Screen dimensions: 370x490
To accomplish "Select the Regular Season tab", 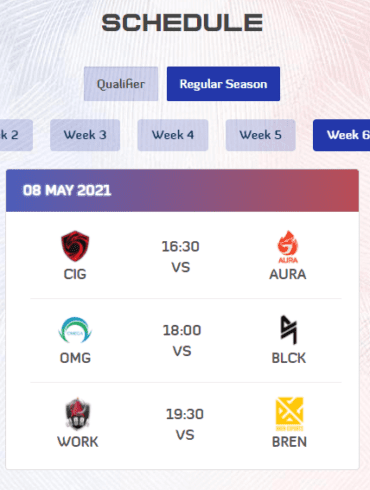I will pyautogui.click(x=223, y=84).
